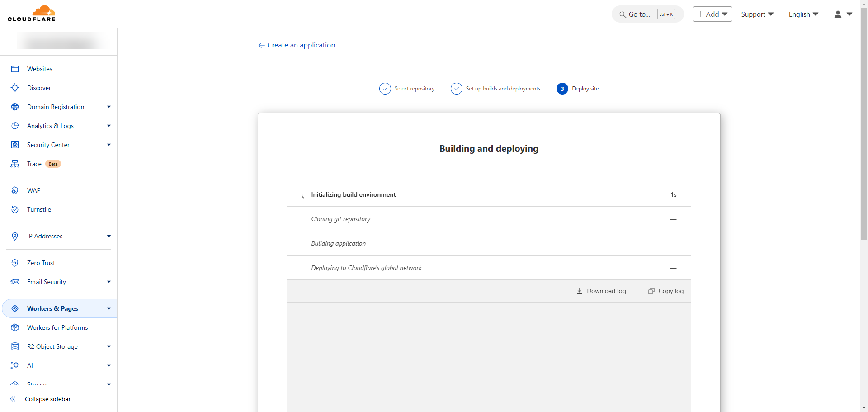Click the Turnstile icon

click(x=15, y=209)
